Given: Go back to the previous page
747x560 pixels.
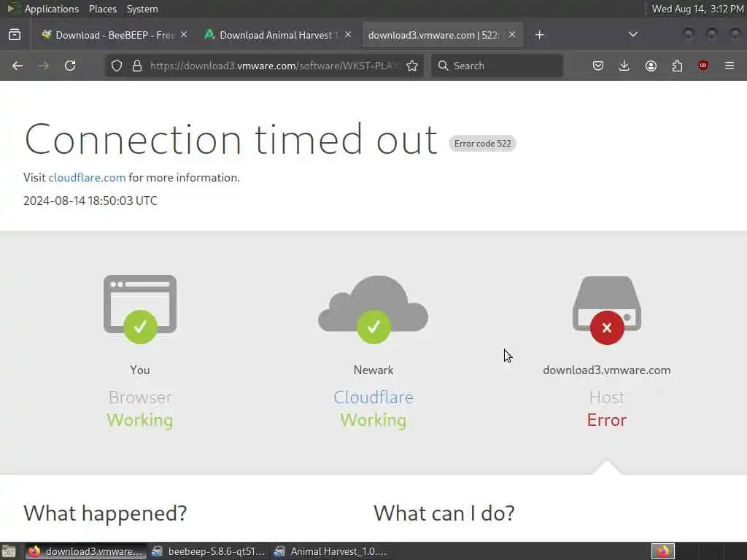Looking at the screenshot, I should [x=18, y=66].
